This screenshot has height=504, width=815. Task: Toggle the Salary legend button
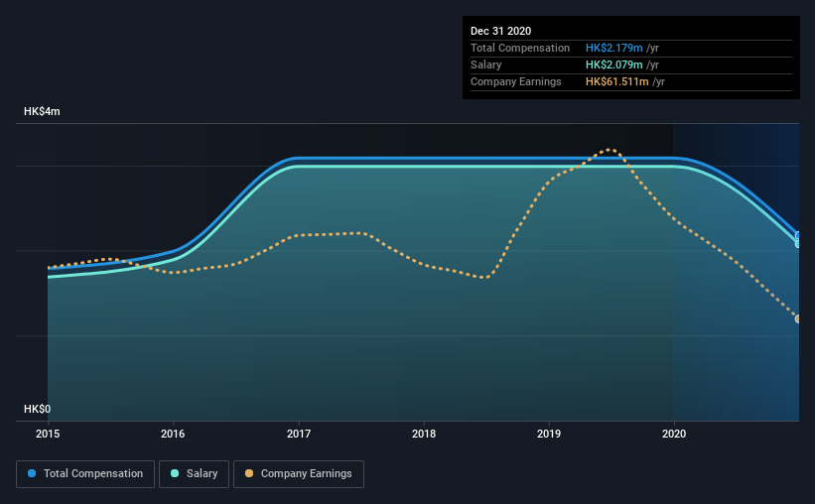pyautogui.click(x=194, y=474)
